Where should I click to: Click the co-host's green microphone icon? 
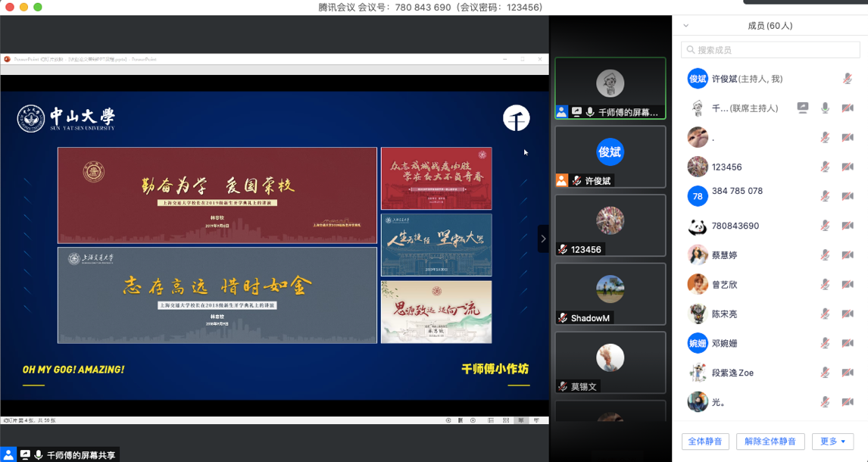click(x=826, y=108)
